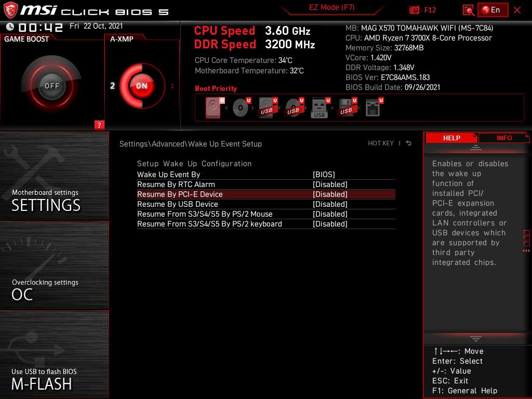This screenshot has width=532, height=399.
Task: Select the USB key boot device icon
Action: tap(320, 108)
